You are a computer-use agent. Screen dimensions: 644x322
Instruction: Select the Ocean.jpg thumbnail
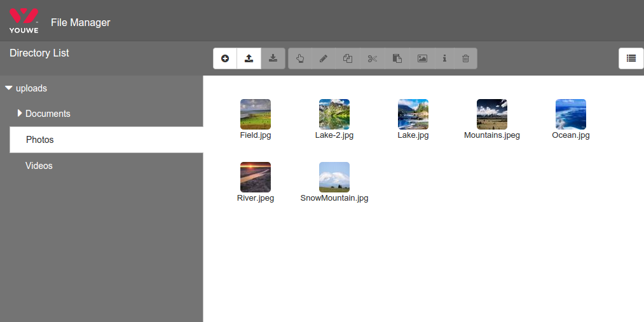point(571,114)
